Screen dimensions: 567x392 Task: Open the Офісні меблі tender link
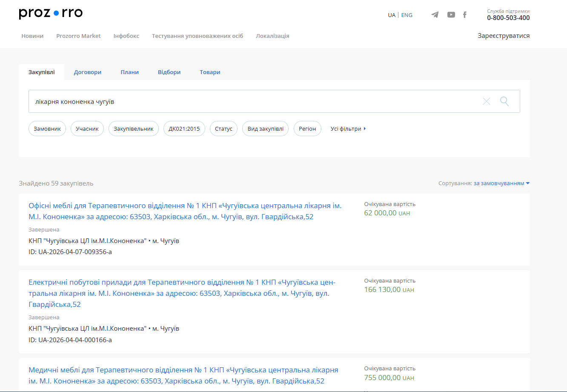click(x=185, y=211)
